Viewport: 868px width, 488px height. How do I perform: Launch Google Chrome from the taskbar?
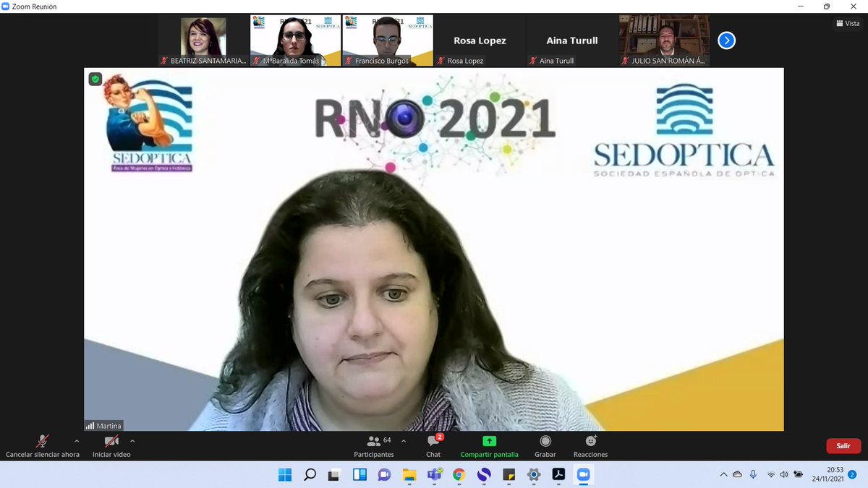click(x=460, y=475)
